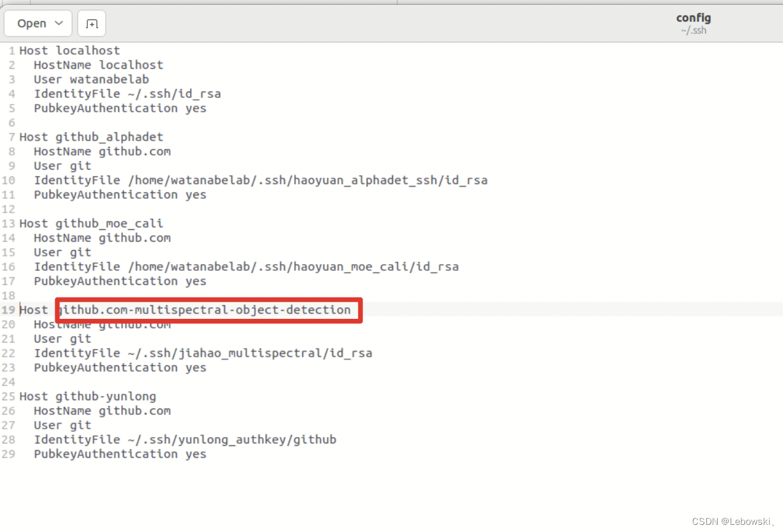Click 'User git' on line 9
The width and height of the screenshot is (783, 532).
click(62, 166)
